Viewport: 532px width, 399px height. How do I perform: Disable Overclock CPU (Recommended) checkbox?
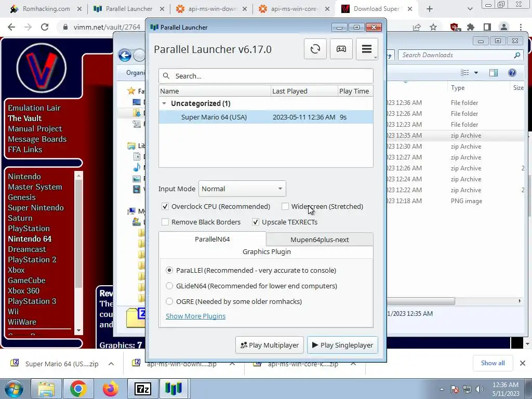pos(165,206)
